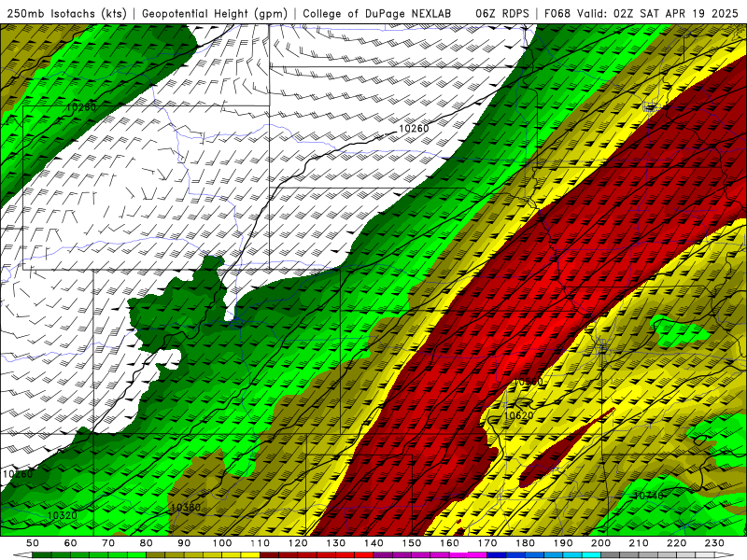Click the dark gray swatch right of 200
The height and width of the screenshot is (560, 747).
(611, 555)
